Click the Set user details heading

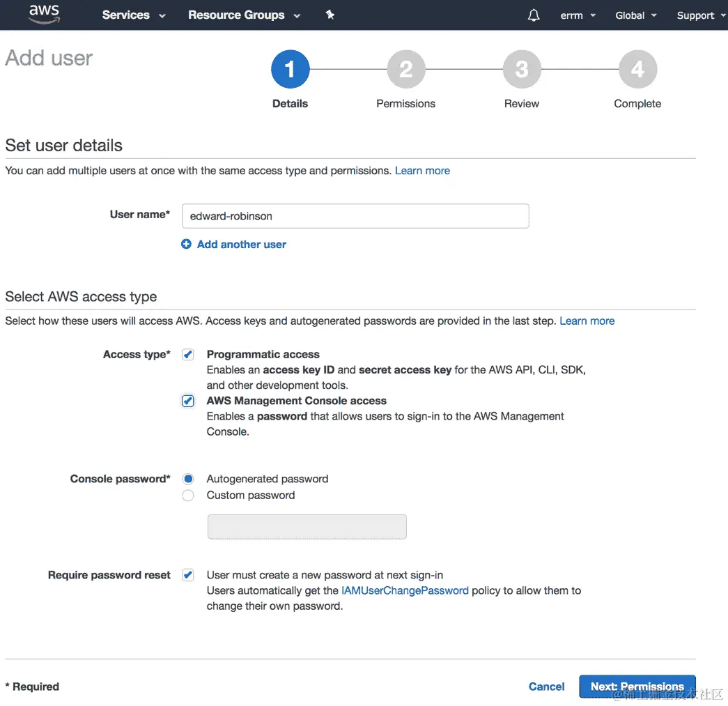point(63,146)
